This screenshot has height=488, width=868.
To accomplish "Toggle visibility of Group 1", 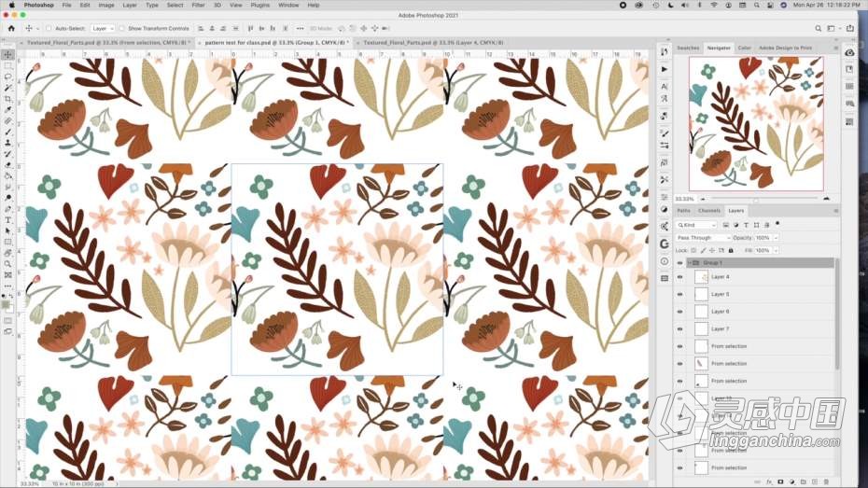I will pyautogui.click(x=679, y=263).
